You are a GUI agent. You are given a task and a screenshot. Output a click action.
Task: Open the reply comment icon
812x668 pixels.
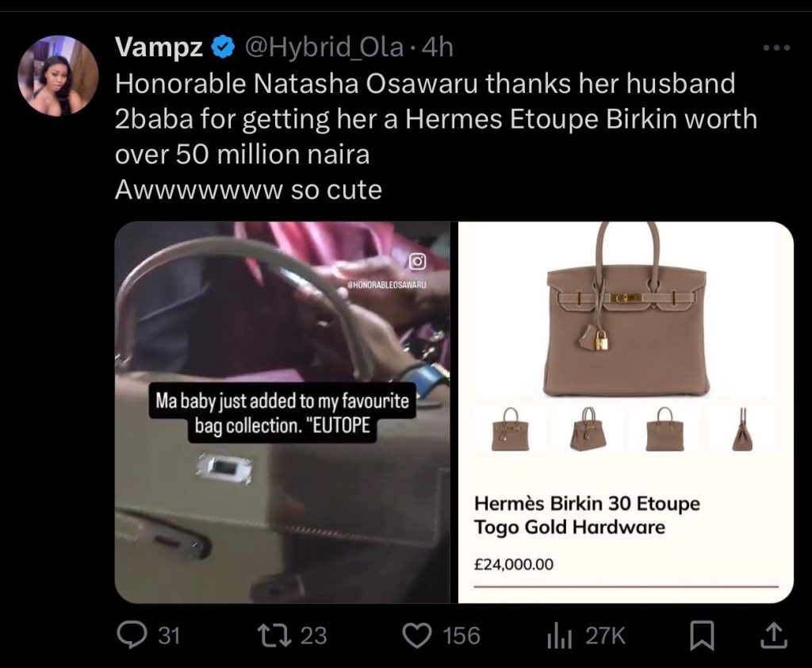coord(132,635)
